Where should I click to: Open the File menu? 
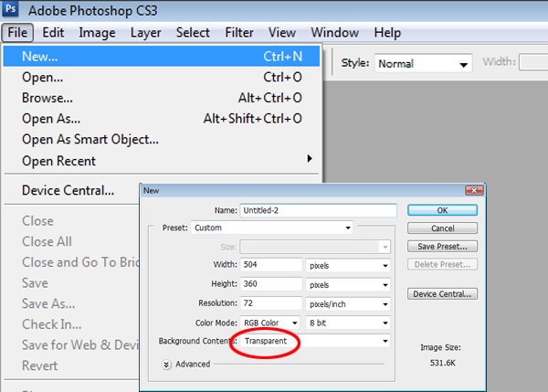point(17,33)
